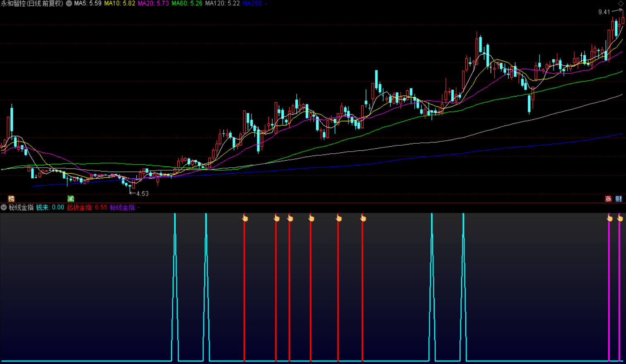Select the magenta MA20: 5.73 label

point(153,3)
